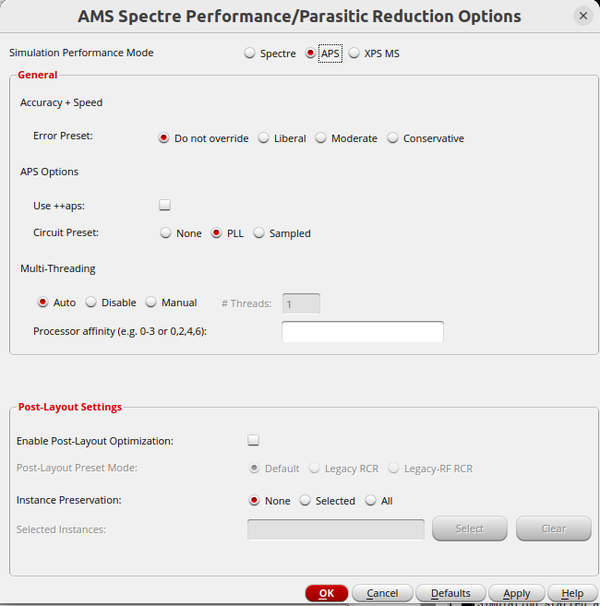The image size is (600, 606).
Task: Enable the Use ++aps checkbox
Action: pyautogui.click(x=165, y=205)
